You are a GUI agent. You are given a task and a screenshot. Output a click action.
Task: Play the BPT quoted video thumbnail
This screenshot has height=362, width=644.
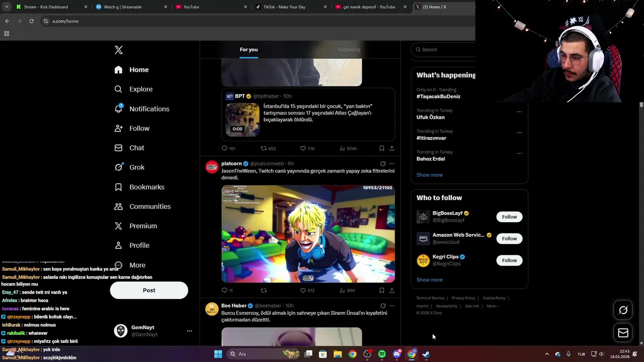243,120
